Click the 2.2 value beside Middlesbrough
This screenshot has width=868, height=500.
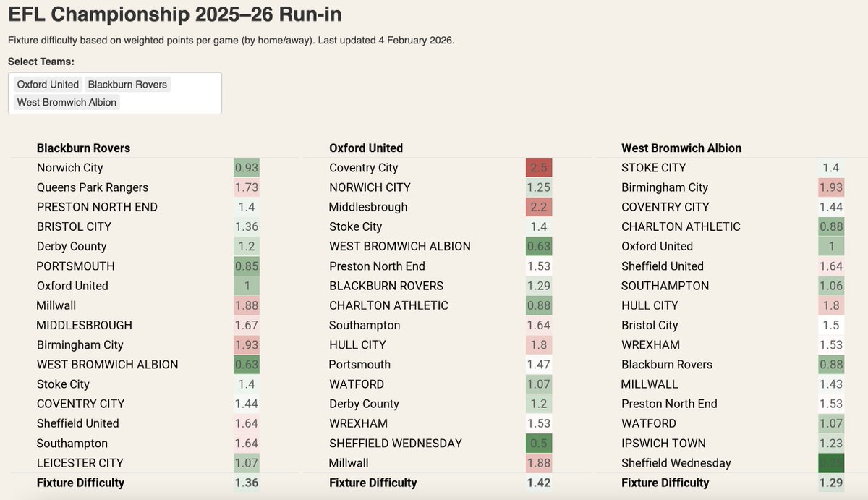(539, 207)
